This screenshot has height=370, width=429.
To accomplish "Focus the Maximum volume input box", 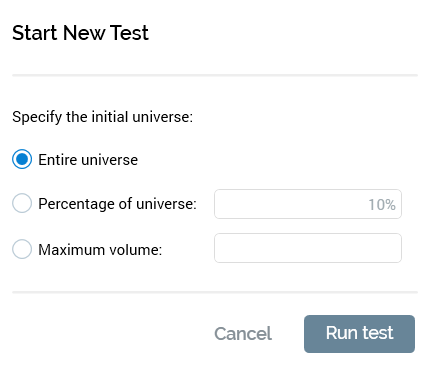I will pos(308,248).
